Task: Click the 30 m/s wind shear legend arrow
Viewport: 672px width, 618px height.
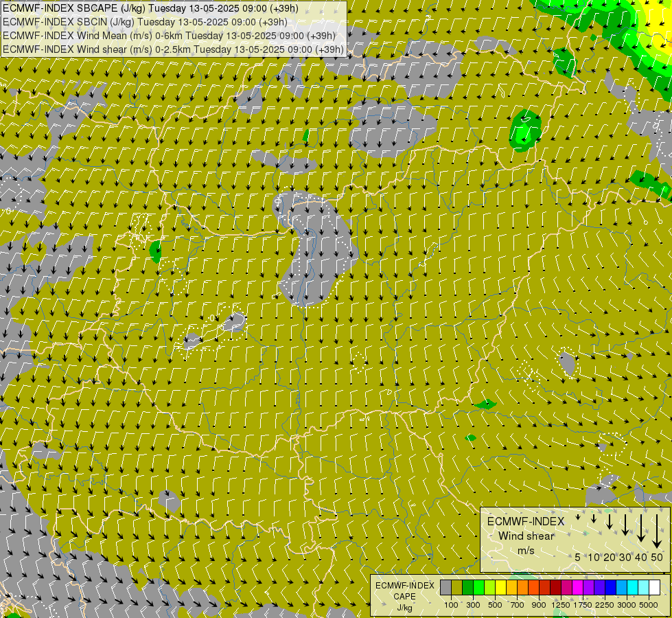Action: pos(625,525)
